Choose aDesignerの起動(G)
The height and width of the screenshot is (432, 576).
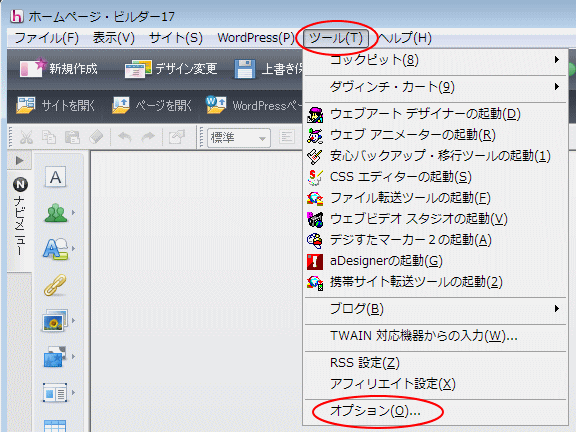(435, 261)
